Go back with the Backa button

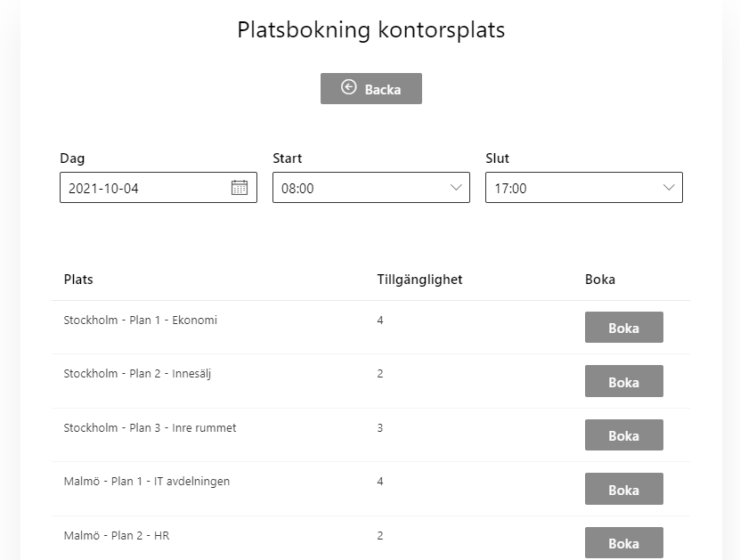pyautogui.click(x=371, y=88)
